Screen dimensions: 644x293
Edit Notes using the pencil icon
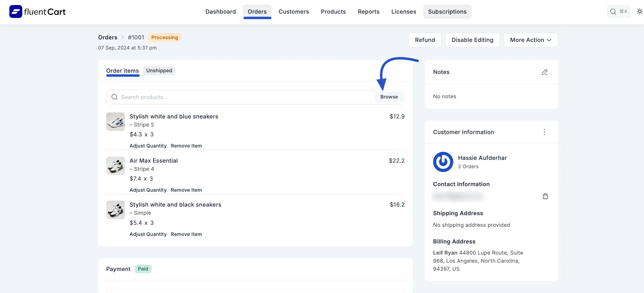[545, 72]
